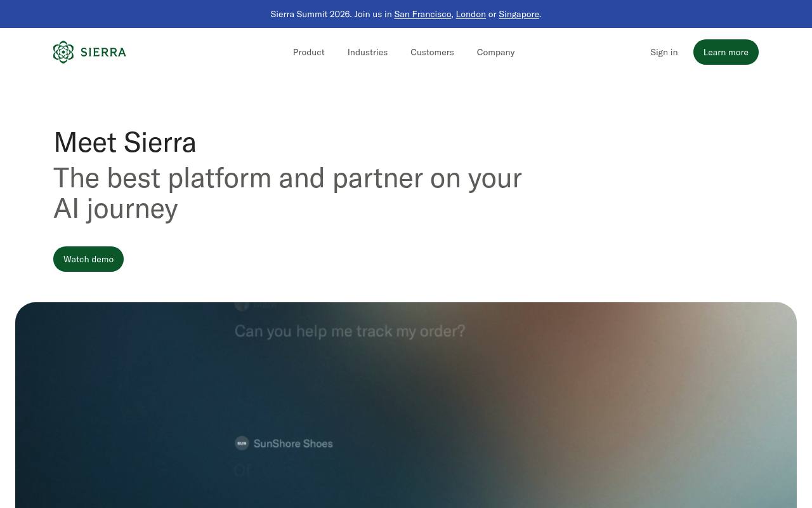This screenshot has height=508, width=812.
Task: Click the SunShore Shoes avatar icon
Action: tap(242, 443)
